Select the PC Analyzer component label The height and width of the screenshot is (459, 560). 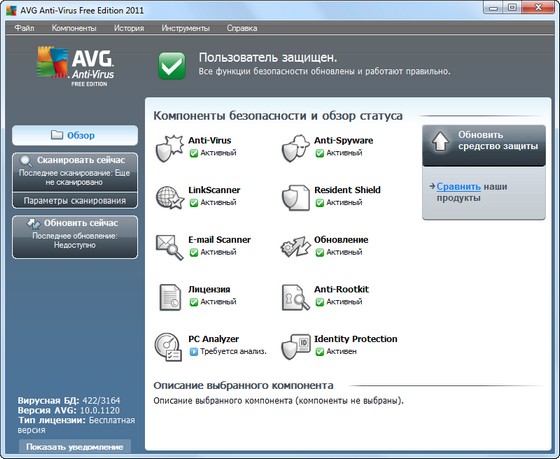tap(214, 339)
